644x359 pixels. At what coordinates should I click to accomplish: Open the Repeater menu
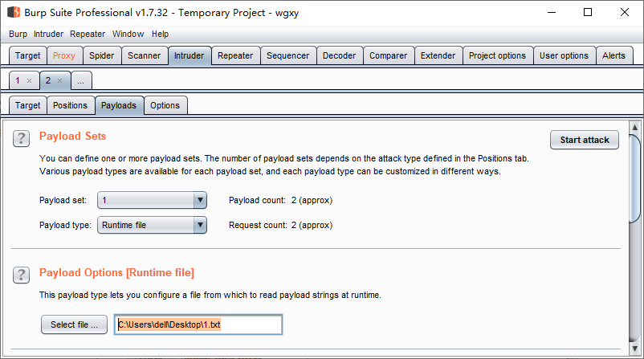pos(88,34)
